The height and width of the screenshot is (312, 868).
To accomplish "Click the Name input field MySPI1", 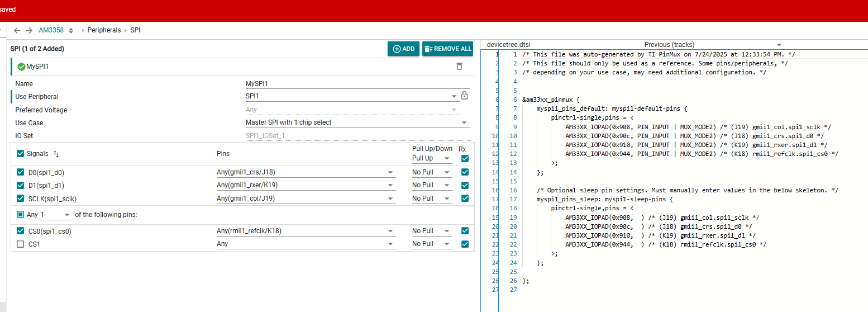I will 357,83.
